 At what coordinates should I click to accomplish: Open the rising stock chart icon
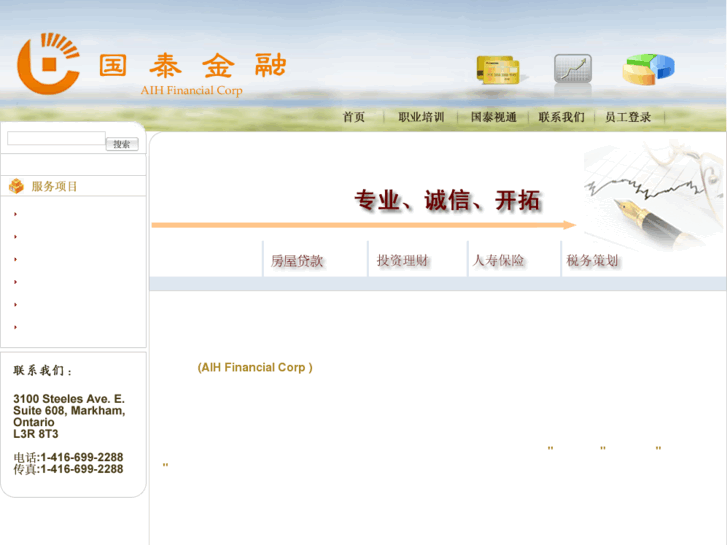[x=573, y=69]
